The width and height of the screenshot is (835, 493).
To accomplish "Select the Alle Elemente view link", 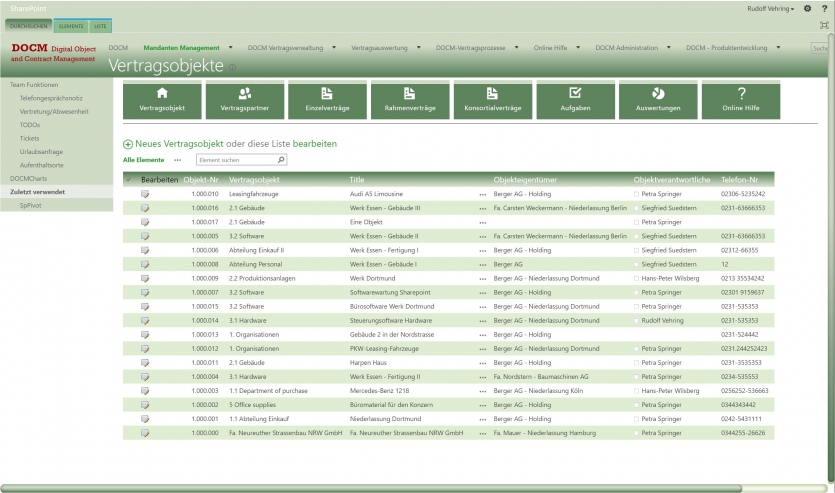I will 143,160.
